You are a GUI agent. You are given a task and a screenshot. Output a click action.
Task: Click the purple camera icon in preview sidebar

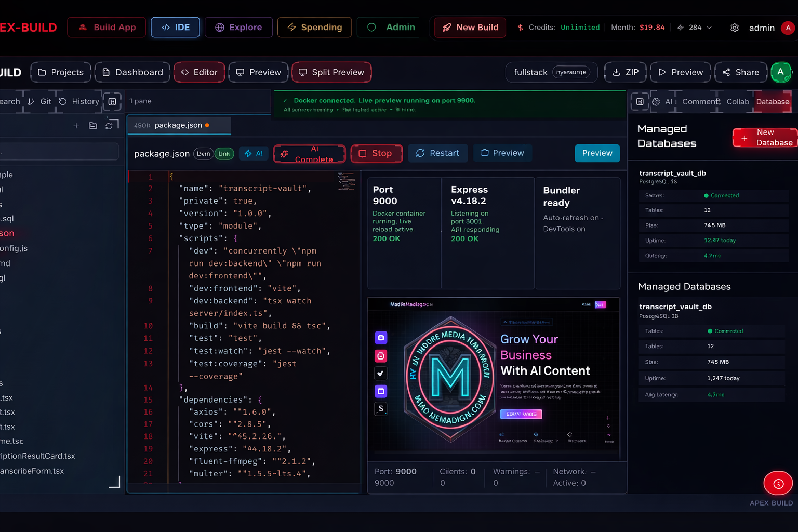tap(381, 338)
